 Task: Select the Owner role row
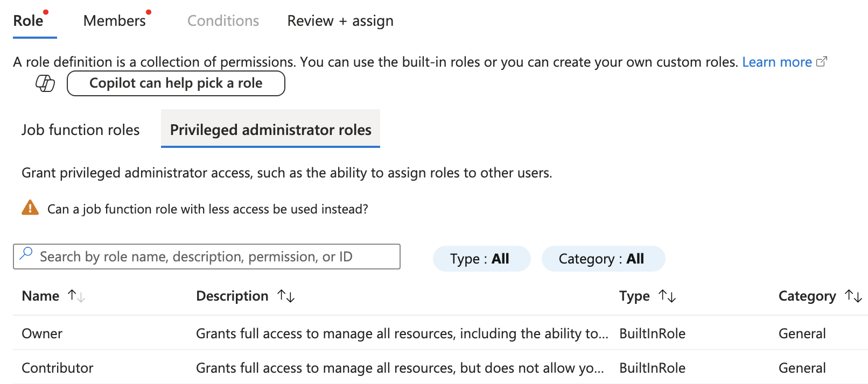pyautogui.click(x=440, y=333)
